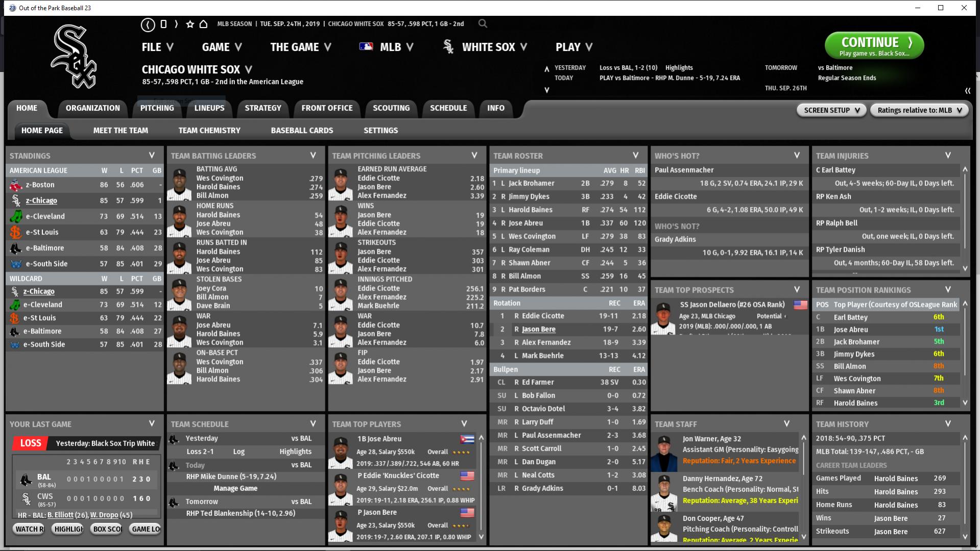Click the up arrow beside YESTERDAY schedule
This screenshot has width=980, height=551.
click(546, 68)
